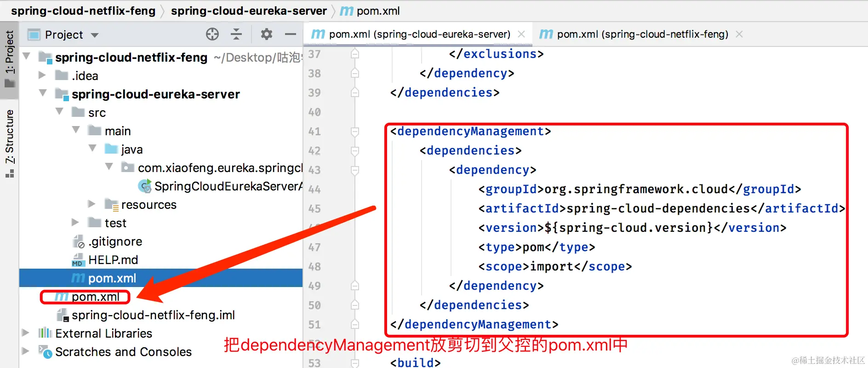Select Scratches and Consoles node

click(115, 351)
